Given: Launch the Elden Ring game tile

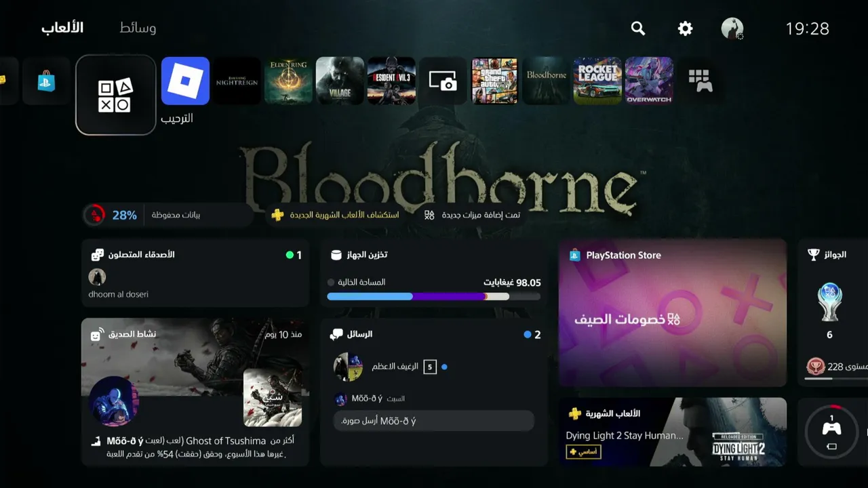Looking at the screenshot, I should (x=288, y=81).
